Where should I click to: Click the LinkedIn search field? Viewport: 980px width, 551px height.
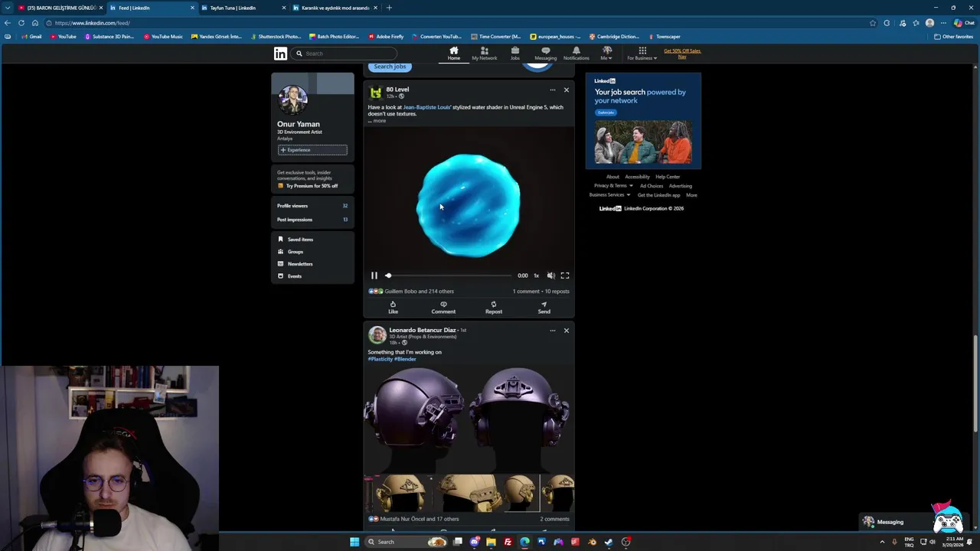click(x=345, y=54)
